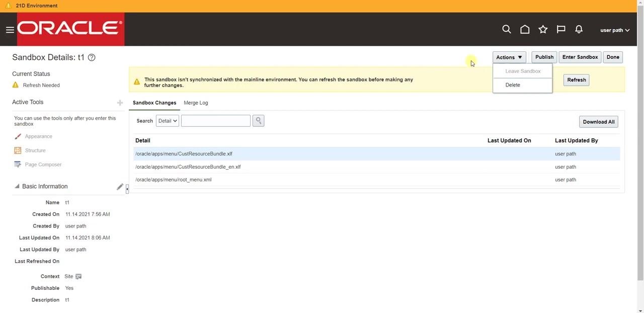Open the Actions dropdown menu

pos(509,57)
